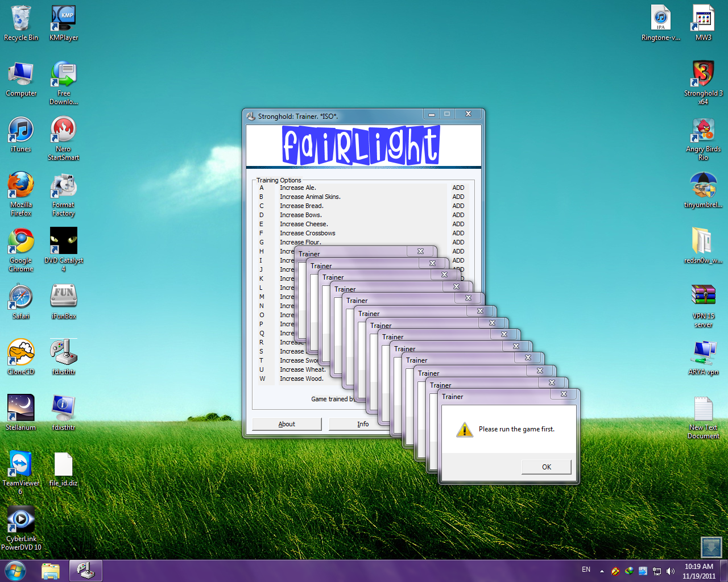Open TeamViewer 6 desktop shortcut

21,473
